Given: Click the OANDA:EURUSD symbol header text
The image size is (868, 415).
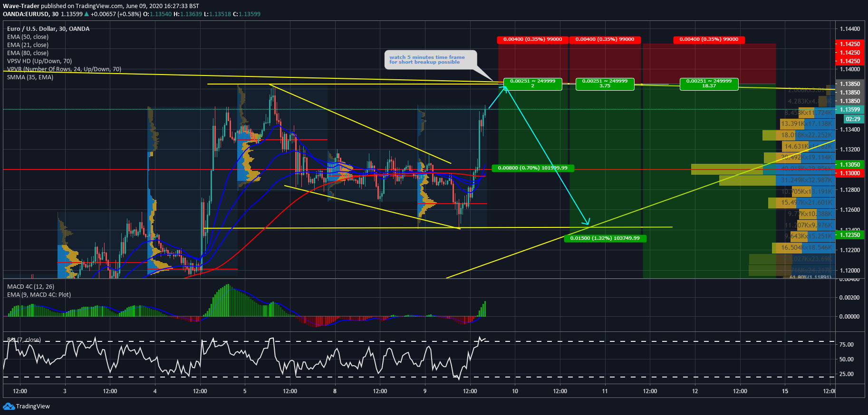Looking at the screenshot, I should [26, 14].
